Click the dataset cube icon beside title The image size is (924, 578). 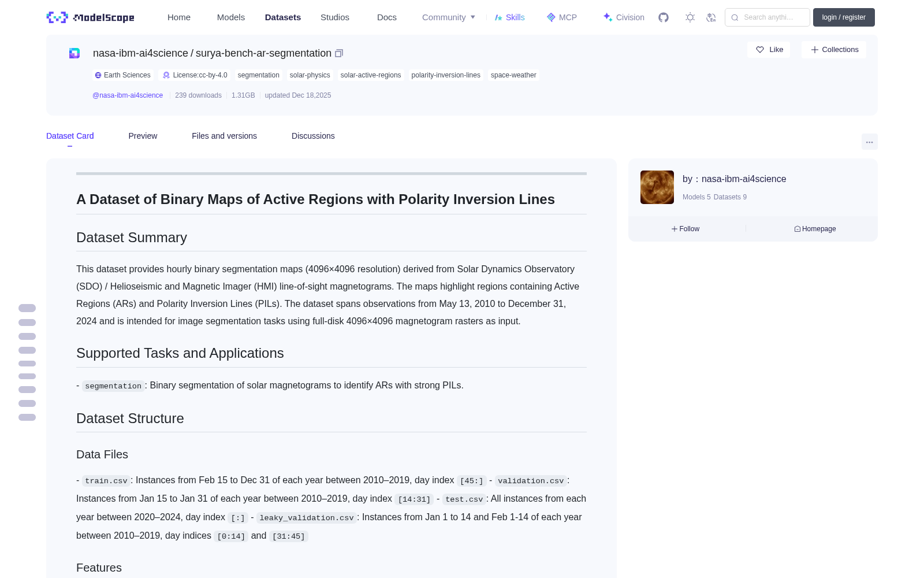pos(74,53)
